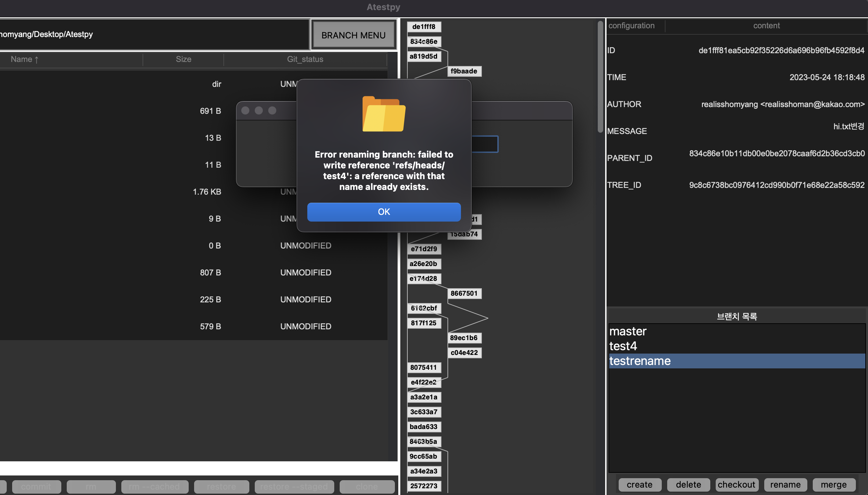Select commit node f9baade in graph
Viewport: 868px width, 495px height.
click(x=464, y=71)
